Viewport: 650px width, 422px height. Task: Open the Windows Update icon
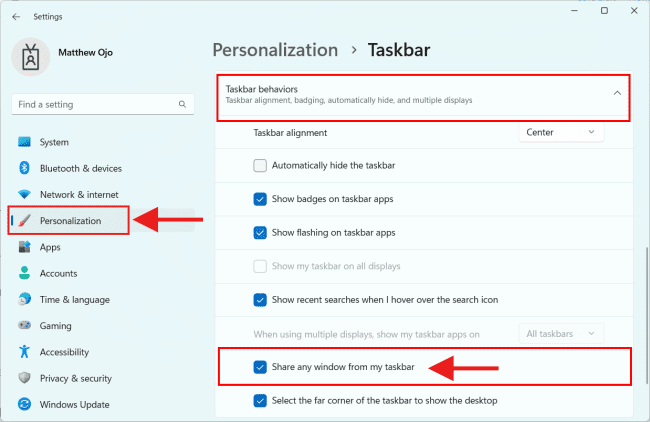pos(25,405)
